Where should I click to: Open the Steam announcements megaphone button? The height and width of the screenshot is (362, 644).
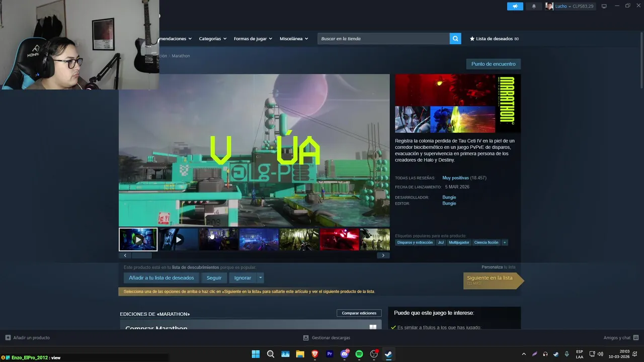515,6
